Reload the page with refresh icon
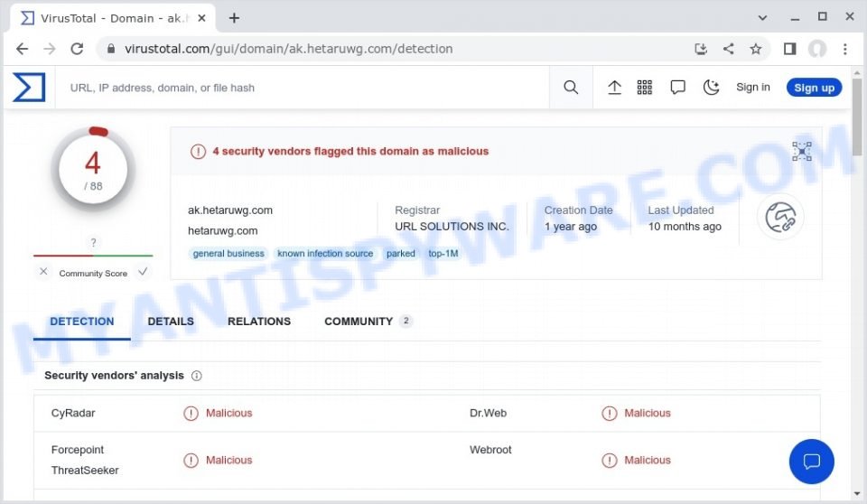Image resolution: width=867 pixels, height=504 pixels. [x=77, y=49]
